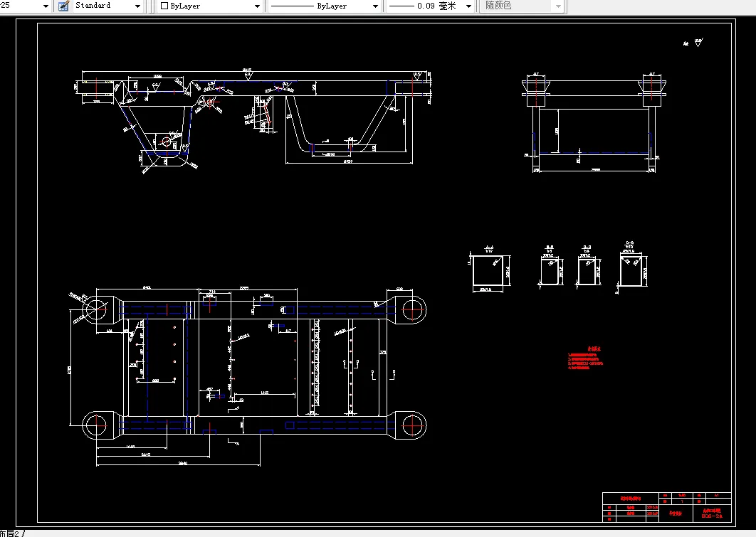
Task: Click the ByLayer color swatch box
Action: 164,6
